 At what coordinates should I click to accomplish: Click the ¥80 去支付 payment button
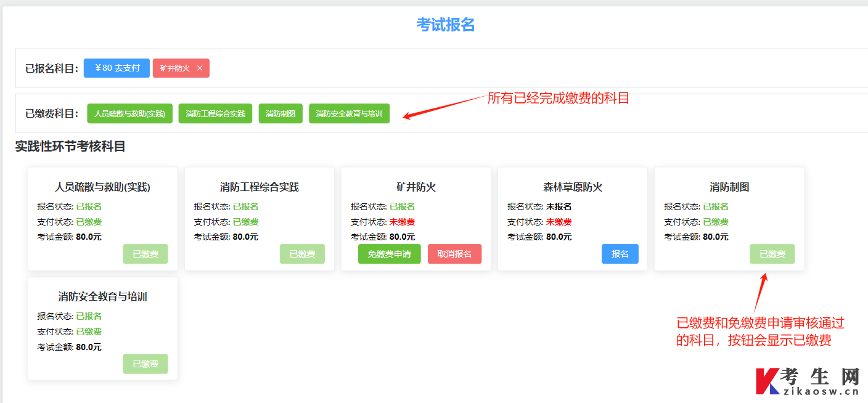[117, 68]
